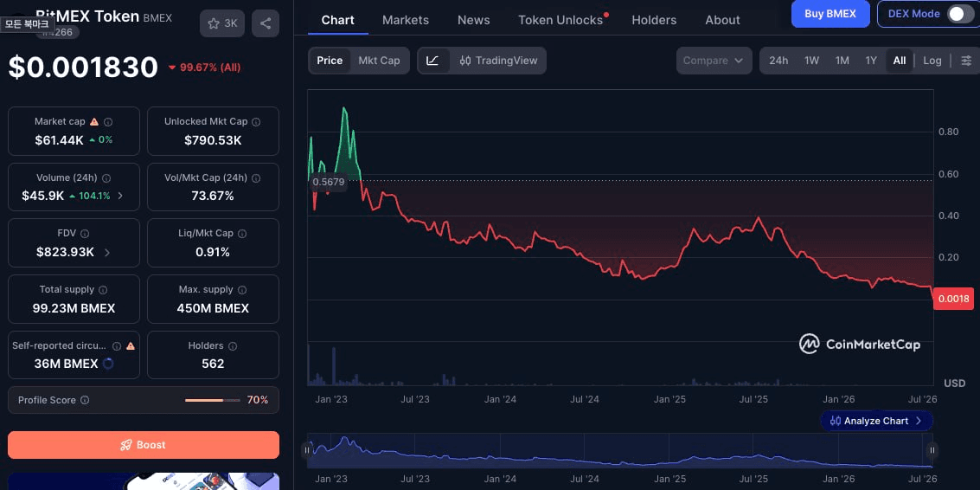980x490 pixels.
Task: Click the Market cap warning triangle
Action: pyautogui.click(x=94, y=122)
